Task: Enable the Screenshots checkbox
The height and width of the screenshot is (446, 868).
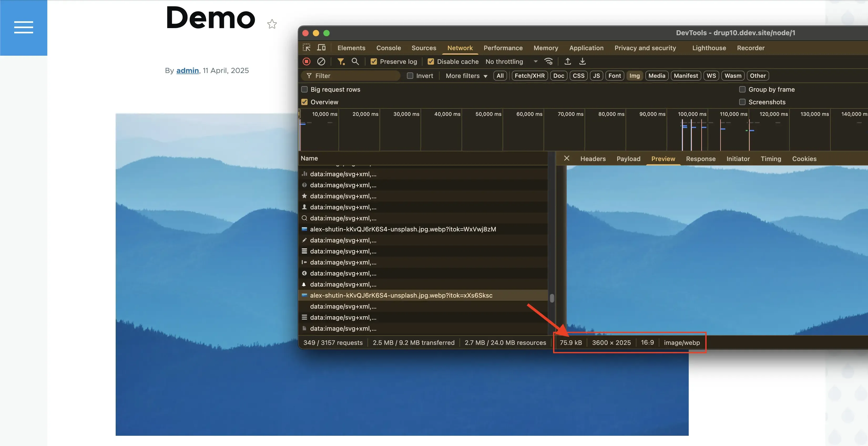Action: (742, 102)
